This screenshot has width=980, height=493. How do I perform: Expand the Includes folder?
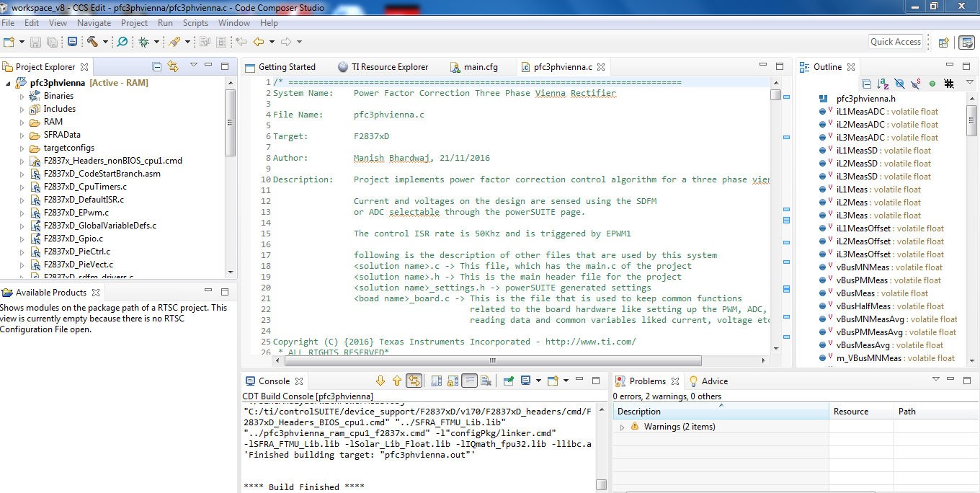click(22, 109)
